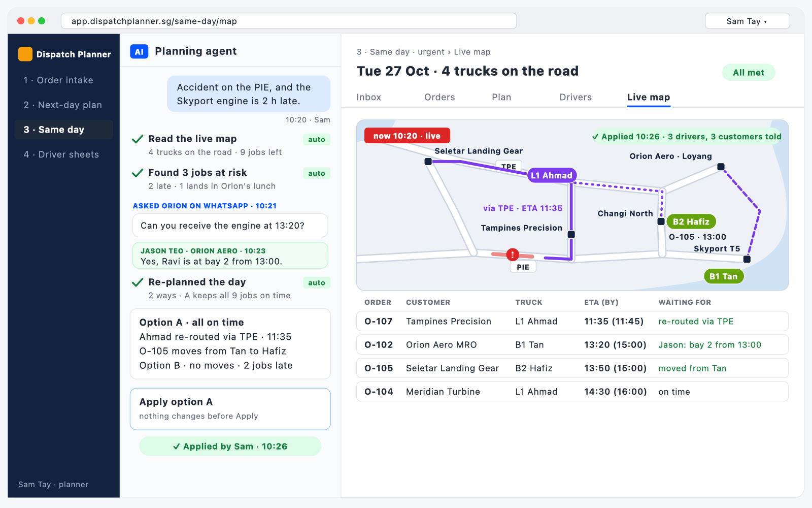
Task: Select the Live map tab
Action: pos(649,97)
